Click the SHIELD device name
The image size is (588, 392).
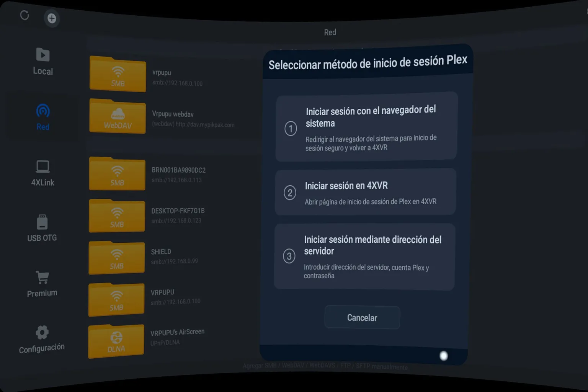pos(161,252)
